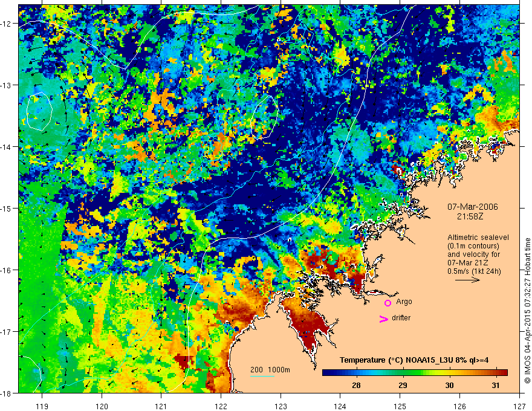Click latitude axis label -18
532x411 pixels.
click(7, 393)
